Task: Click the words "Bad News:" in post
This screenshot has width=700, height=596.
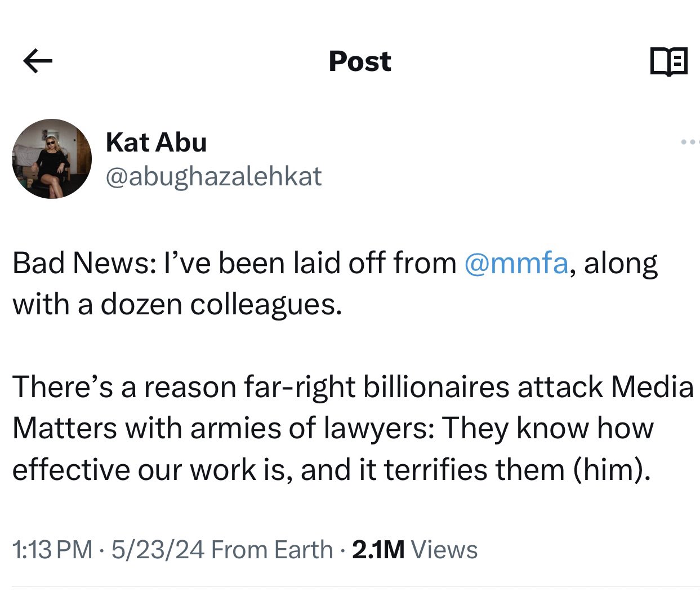Action: [84, 263]
